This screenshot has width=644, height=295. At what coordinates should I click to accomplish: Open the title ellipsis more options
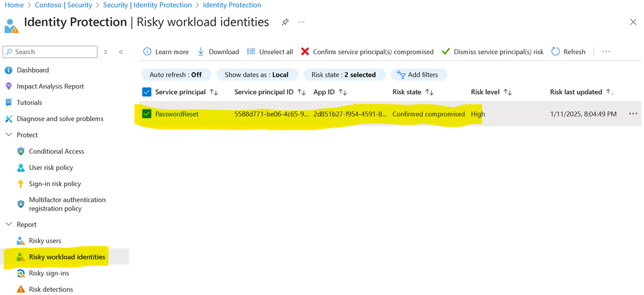tap(302, 22)
